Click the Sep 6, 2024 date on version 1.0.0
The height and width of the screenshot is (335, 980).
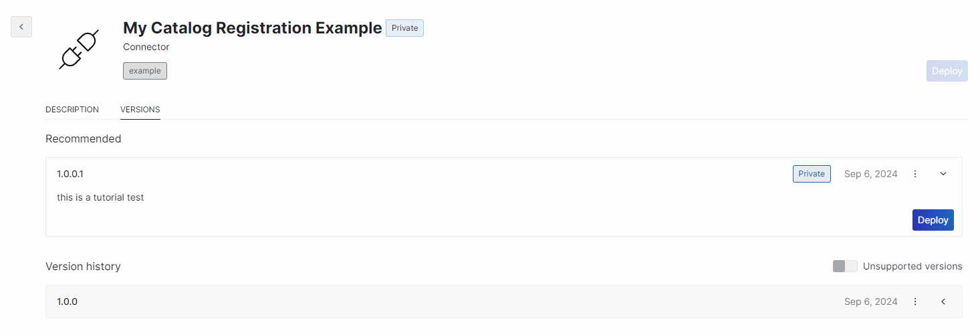coord(871,302)
